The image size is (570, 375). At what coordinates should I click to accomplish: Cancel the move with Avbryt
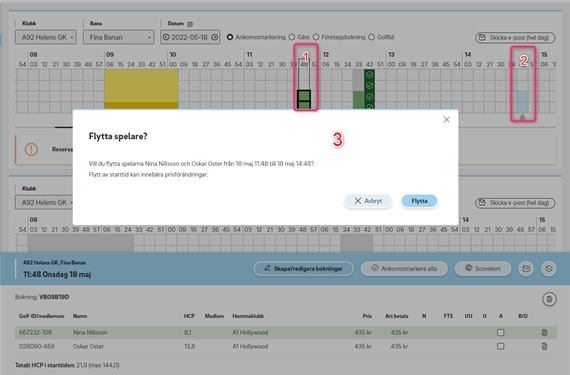point(368,201)
